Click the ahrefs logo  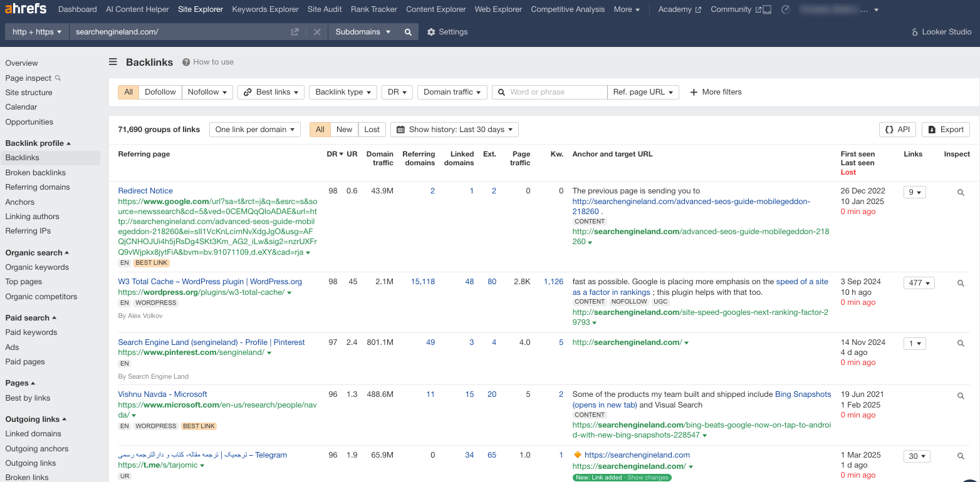pyautogui.click(x=26, y=9)
